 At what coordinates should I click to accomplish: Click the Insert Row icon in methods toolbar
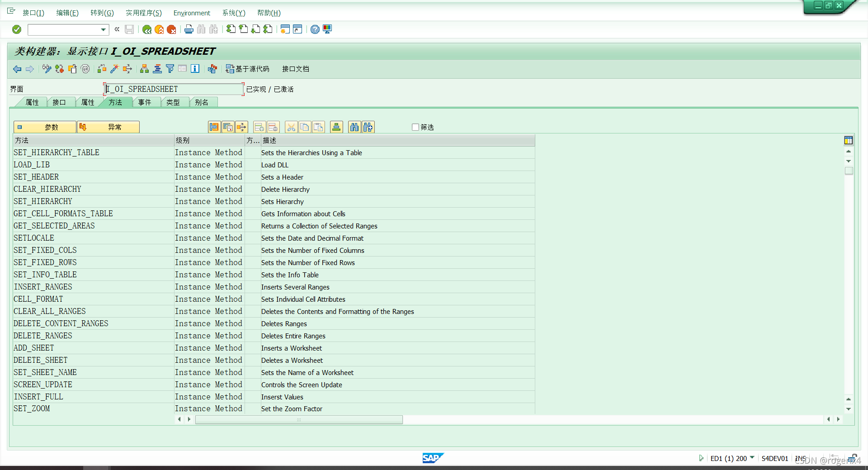click(x=259, y=127)
